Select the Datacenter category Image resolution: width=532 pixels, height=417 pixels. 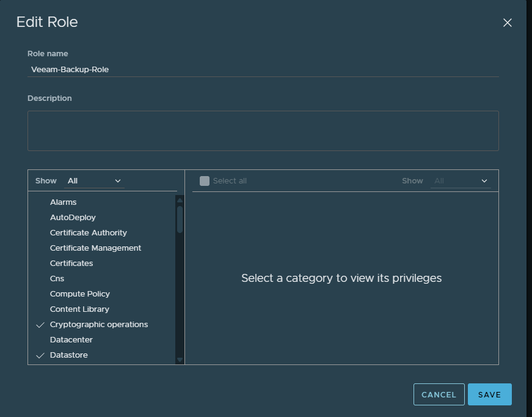71,340
